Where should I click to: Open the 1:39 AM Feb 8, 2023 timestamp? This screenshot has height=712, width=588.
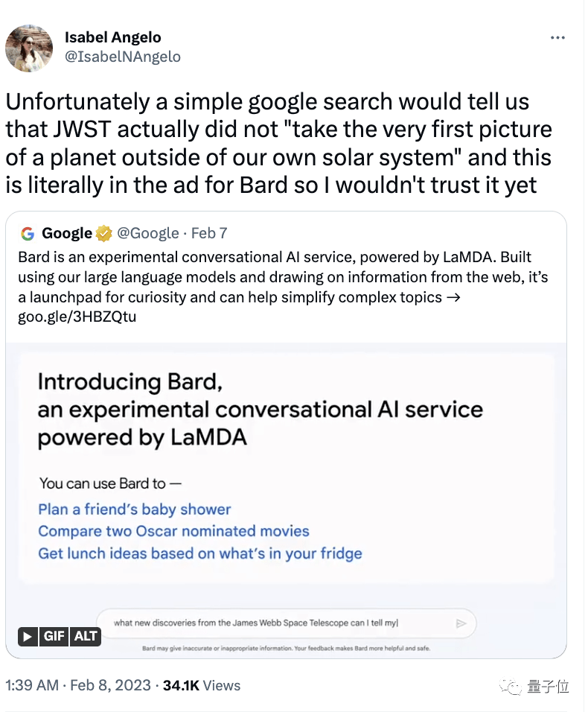78,685
